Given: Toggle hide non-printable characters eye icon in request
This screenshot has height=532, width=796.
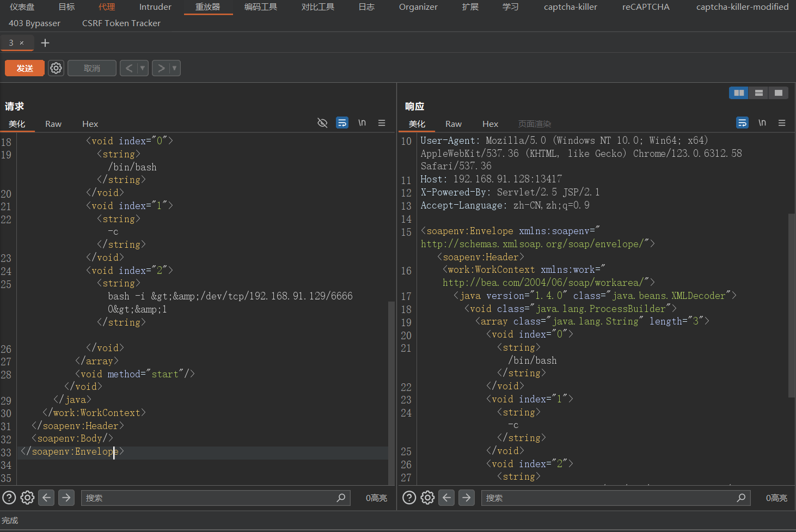Looking at the screenshot, I should pos(322,123).
